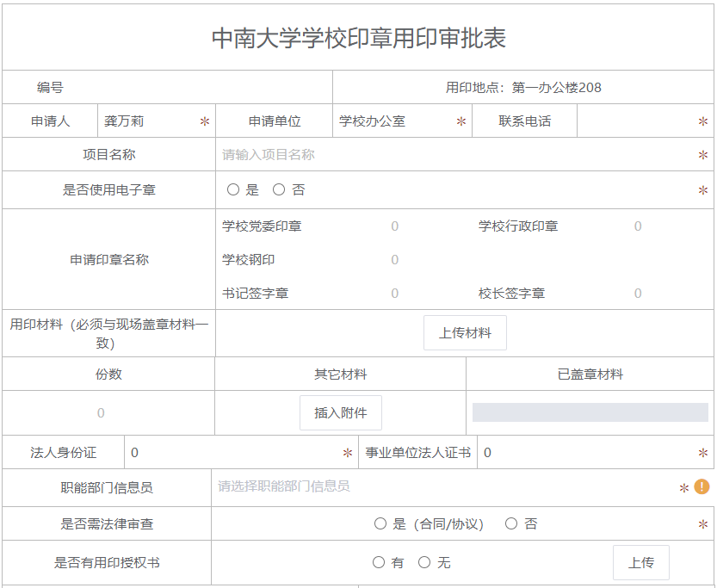Click the 申请印章名称 label
Image resolution: width=717 pixels, height=588 pixels.
pyautogui.click(x=109, y=260)
